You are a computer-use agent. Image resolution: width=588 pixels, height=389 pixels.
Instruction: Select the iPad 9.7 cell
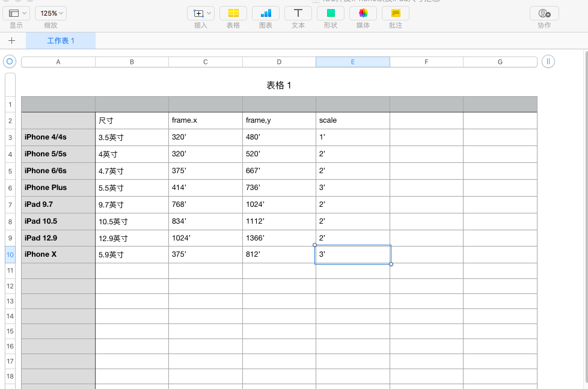pyautogui.click(x=58, y=205)
